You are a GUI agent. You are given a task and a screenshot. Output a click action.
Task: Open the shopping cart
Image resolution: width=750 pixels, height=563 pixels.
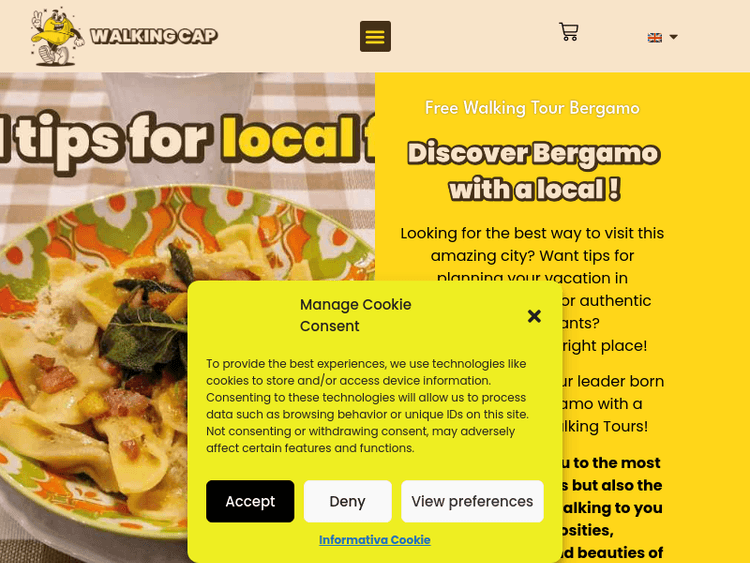pos(569,32)
